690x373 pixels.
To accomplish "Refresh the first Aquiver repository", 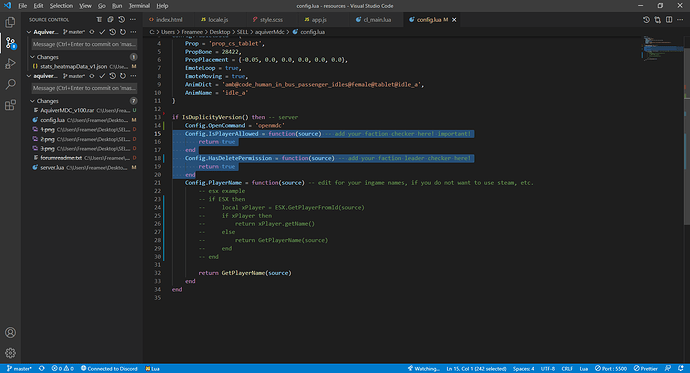I will [123, 32].
